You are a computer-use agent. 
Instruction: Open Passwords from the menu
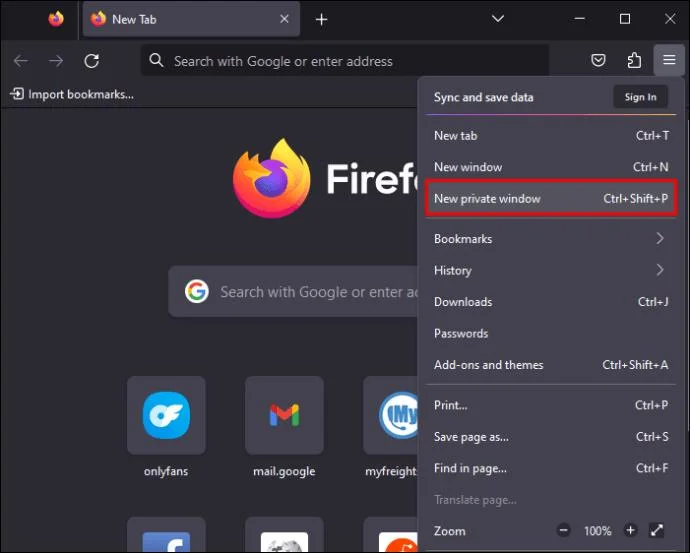[x=551, y=333]
